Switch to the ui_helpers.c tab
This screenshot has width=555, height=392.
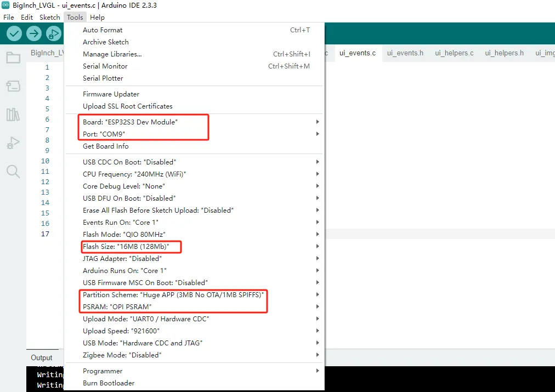click(454, 53)
